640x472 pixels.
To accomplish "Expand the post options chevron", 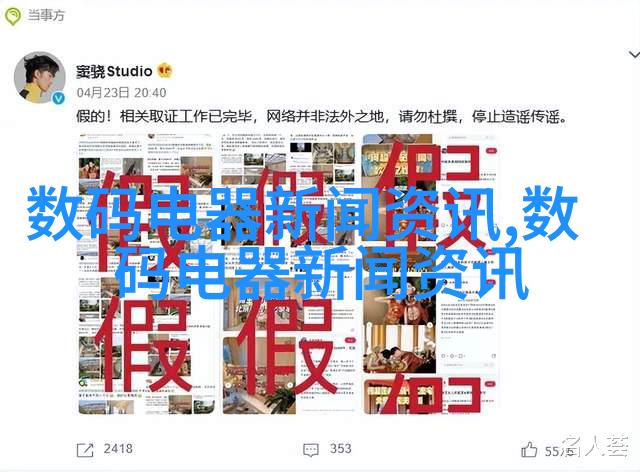I will [x=634, y=54].
